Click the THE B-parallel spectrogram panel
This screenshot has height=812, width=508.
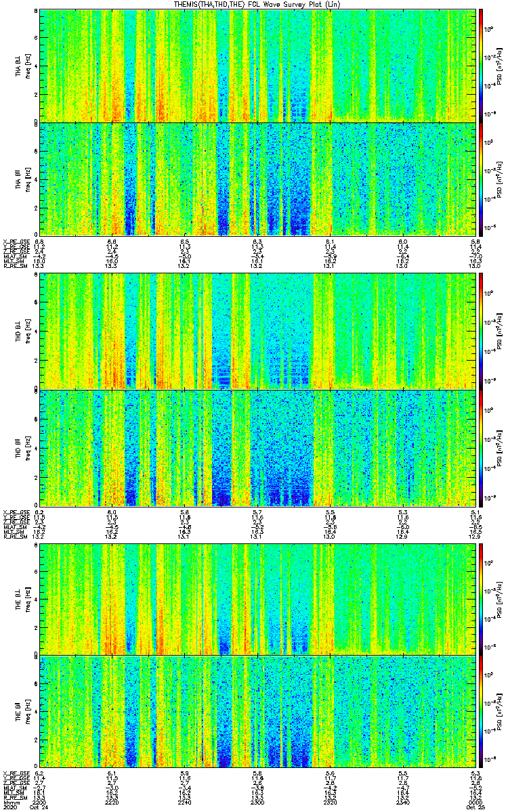(257, 712)
